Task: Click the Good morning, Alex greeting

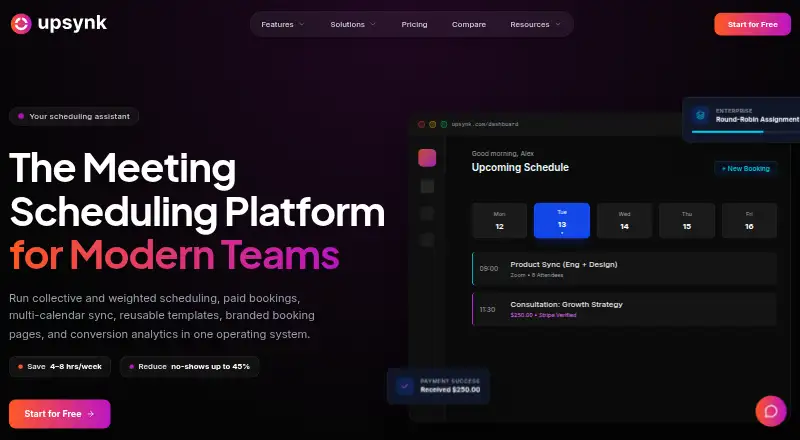Action: 503,154
